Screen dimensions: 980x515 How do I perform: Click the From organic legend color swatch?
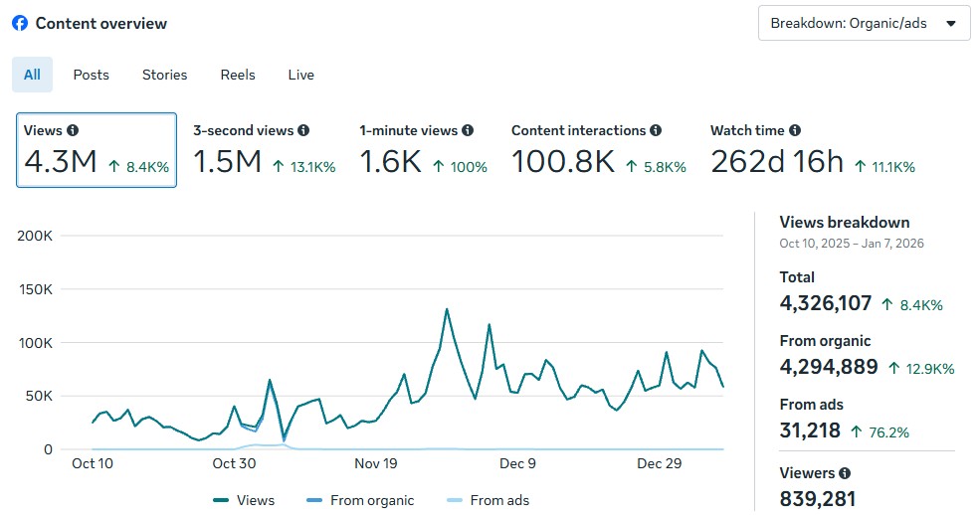tap(314, 500)
